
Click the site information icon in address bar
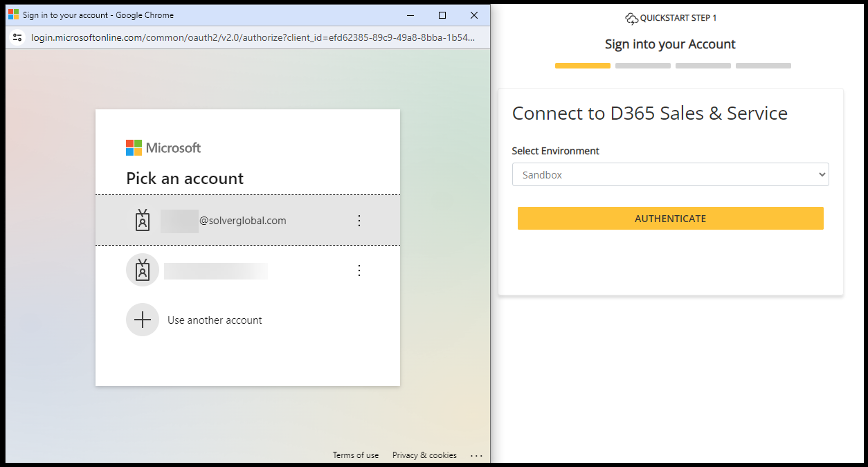point(18,37)
